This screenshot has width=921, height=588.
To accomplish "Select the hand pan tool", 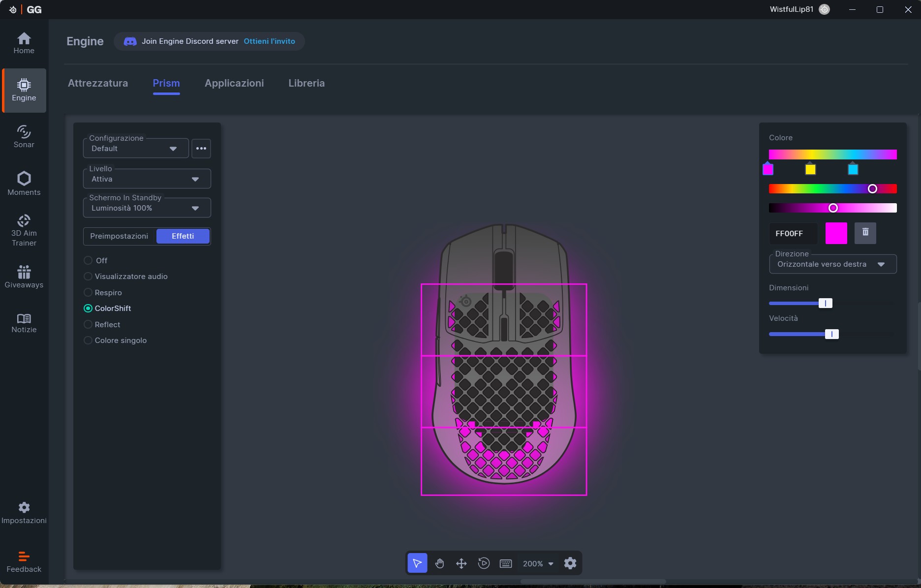I will point(439,563).
